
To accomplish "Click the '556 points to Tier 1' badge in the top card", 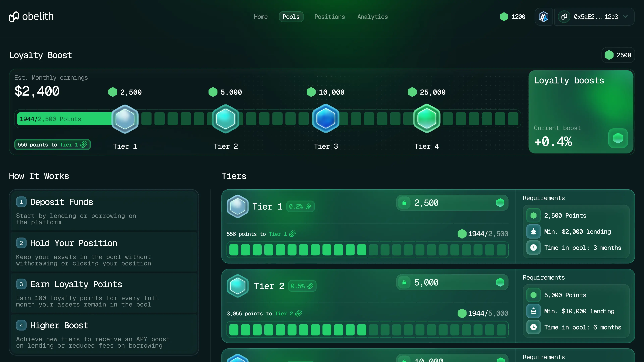I will pyautogui.click(x=52, y=145).
